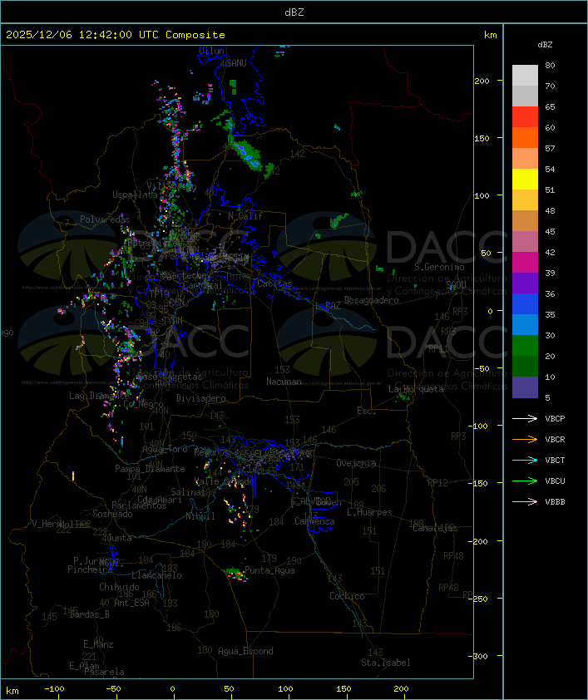Click the Pampa_Diamante place label
Image resolution: width=588 pixels, height=700 pixels.
tap(150, 469)
